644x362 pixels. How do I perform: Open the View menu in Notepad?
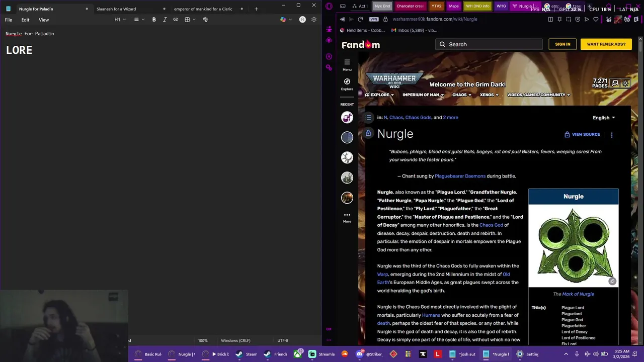pyautogui.click(x=44, y=20)
